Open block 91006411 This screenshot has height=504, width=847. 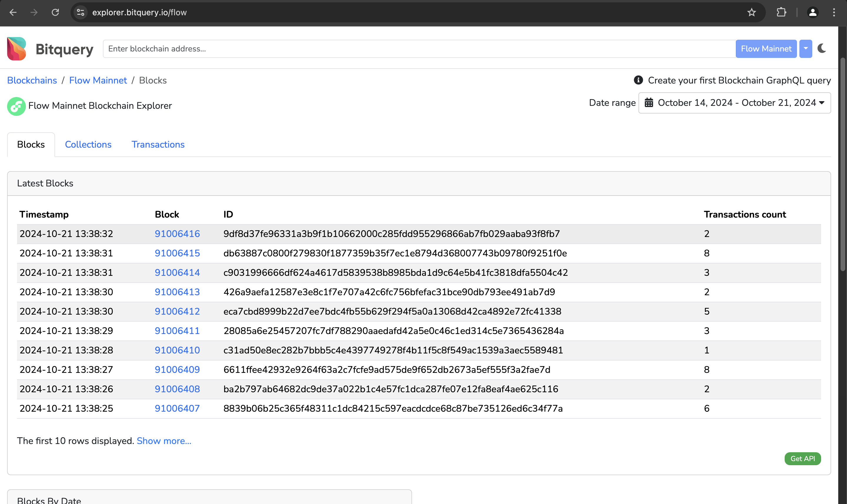coord(177,331)
